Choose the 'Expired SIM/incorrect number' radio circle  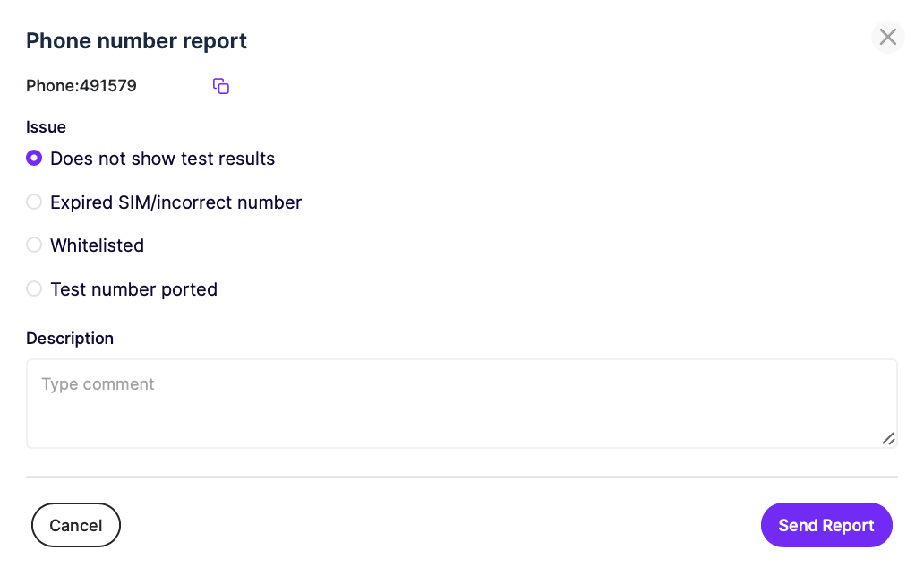pyautogui.click(x=34, y=202)
